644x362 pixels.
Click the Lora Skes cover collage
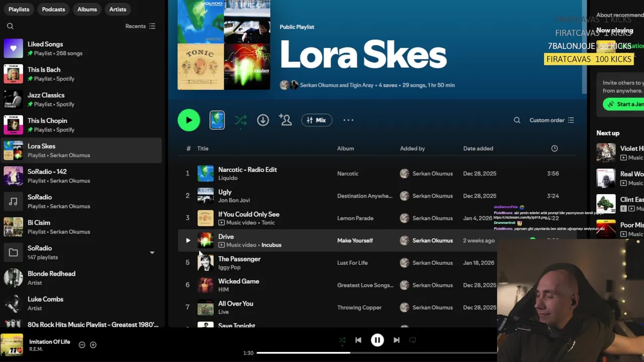point(224,45)
